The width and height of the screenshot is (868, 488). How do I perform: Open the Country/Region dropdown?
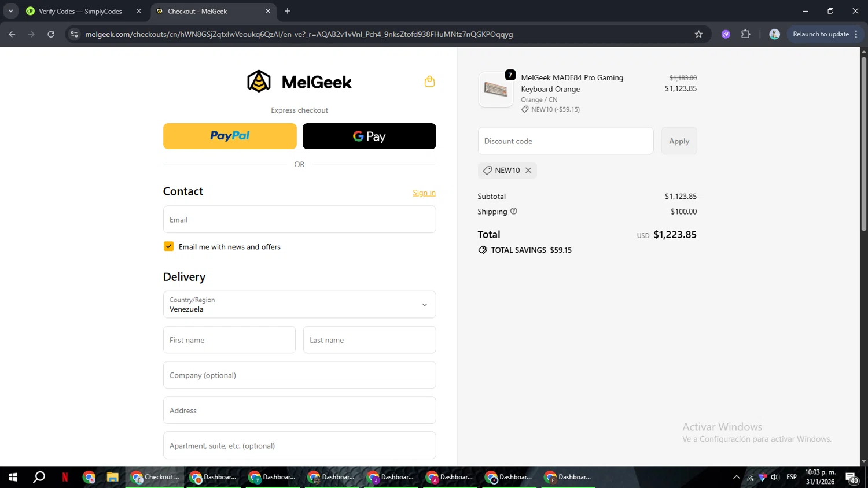point(299,305)
